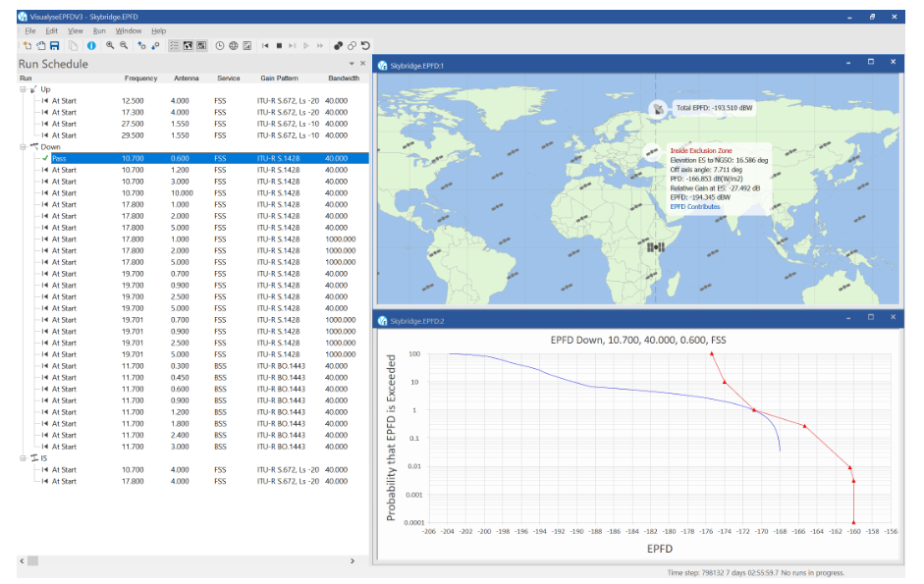
Task: Sort by the Frequency column header
Action: [140, 78]
